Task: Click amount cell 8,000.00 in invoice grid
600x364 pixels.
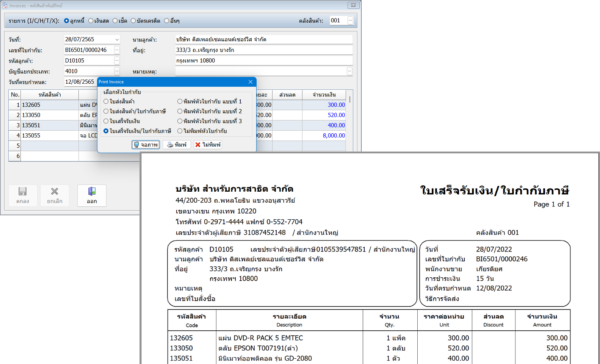Action: [x=324, y=135]
